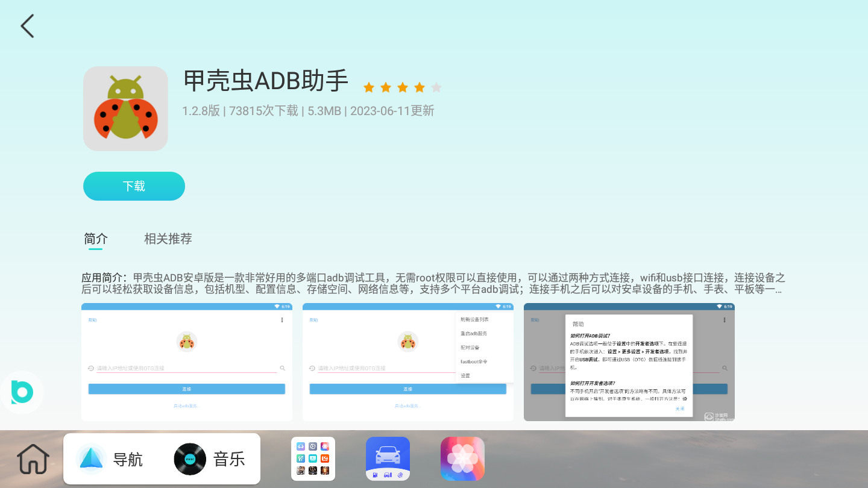The height and width of the screenshot is (488, 868).
Task: Click the version info '1.2.8版' text
Action: coord(201,111)
